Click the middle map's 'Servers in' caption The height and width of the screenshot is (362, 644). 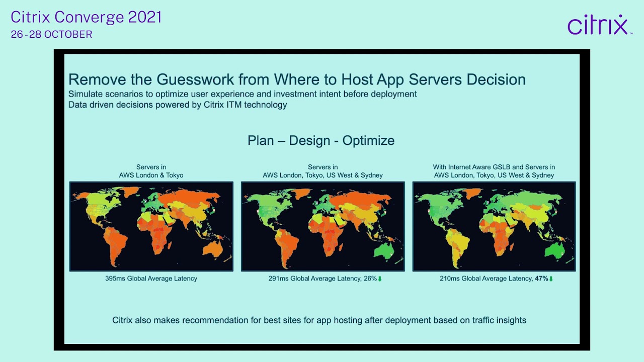pos(323,167)
